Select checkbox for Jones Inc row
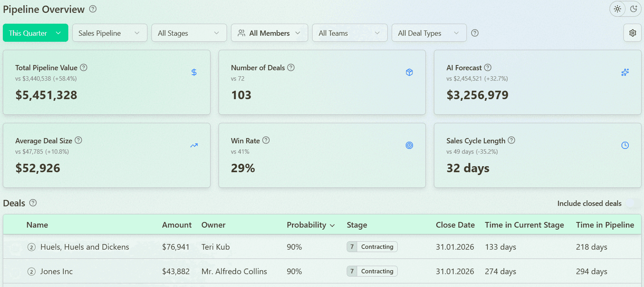Viewport: 644px width, 287px height. (x=15, y=272)
